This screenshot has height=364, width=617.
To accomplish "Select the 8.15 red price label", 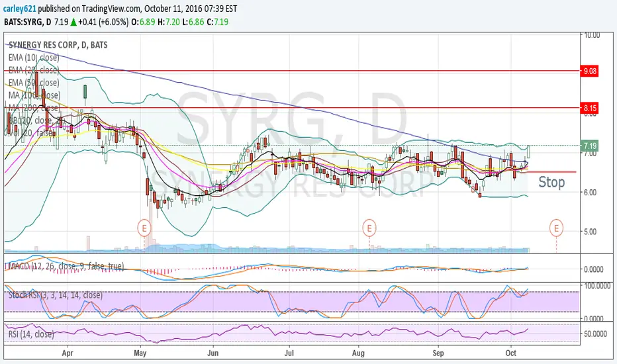I will point(589,108).
